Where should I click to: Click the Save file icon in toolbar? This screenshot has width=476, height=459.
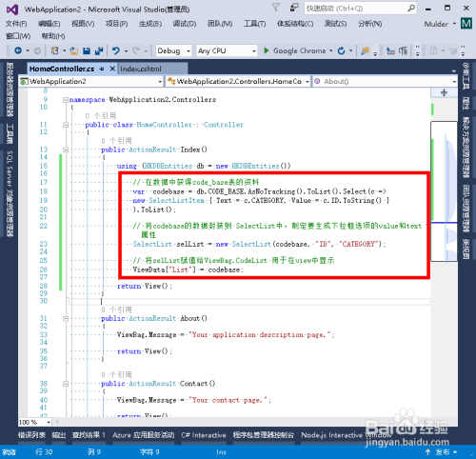[x=87, y=50]
